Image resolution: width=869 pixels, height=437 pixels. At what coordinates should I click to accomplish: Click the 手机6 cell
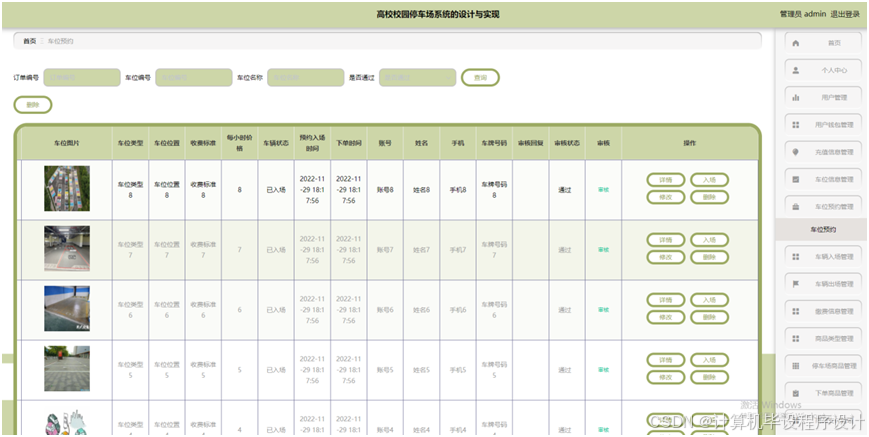pos(458,310)
